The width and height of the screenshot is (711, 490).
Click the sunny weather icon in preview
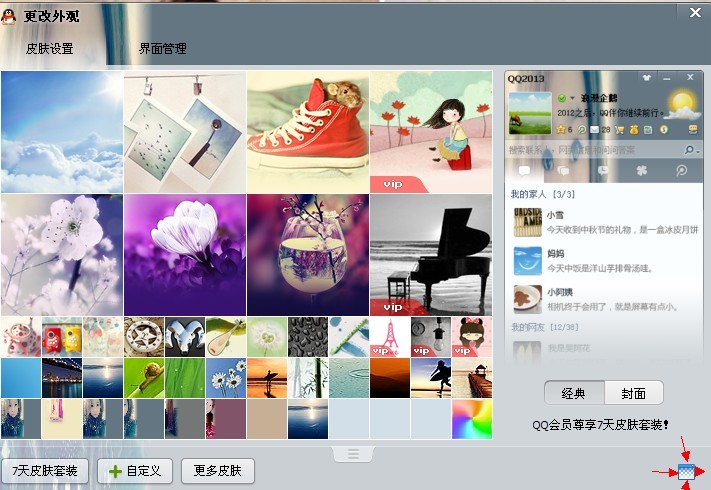tap(682, 105)
